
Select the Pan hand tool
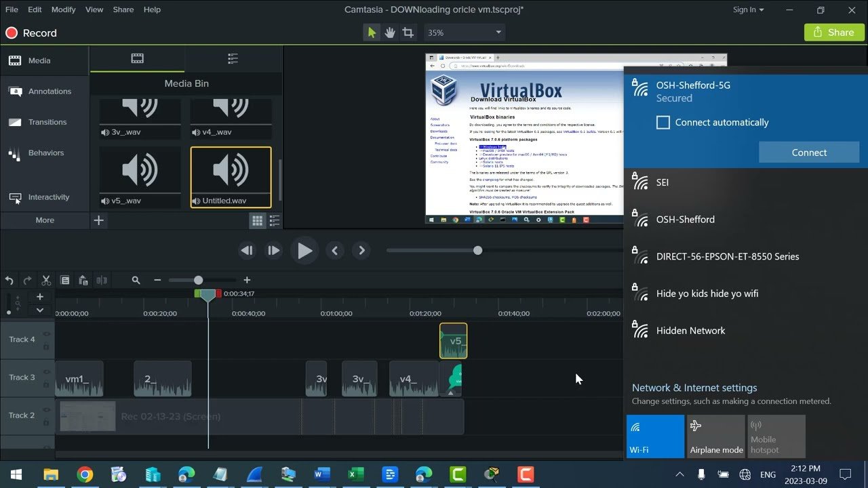[x=390, y=33]
